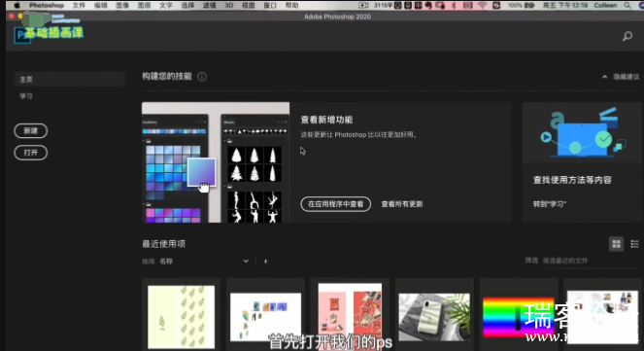Image resolution: width=644 pixels, height=351 pixels.
Task: Click the 筛选最近的文件 filter field
Action: 592,261
